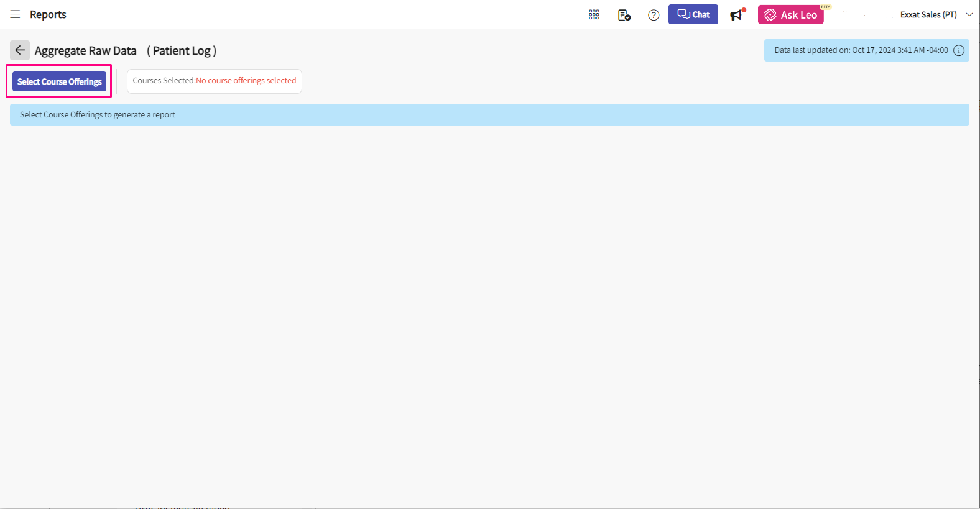This screenshot has width=980, height=509.
Task: Open announcements via the megaphone icon
Action: 737,15
